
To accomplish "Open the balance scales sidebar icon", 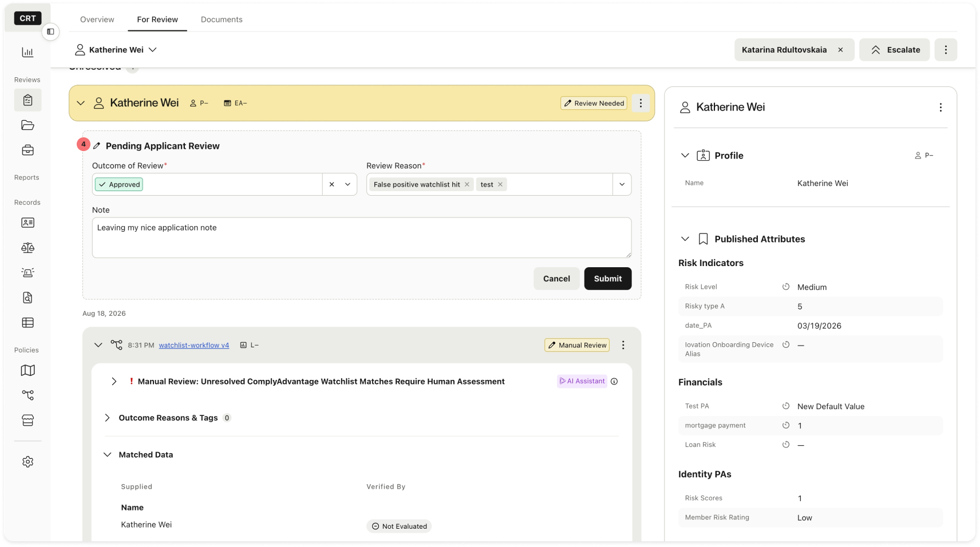I will 27,248.
